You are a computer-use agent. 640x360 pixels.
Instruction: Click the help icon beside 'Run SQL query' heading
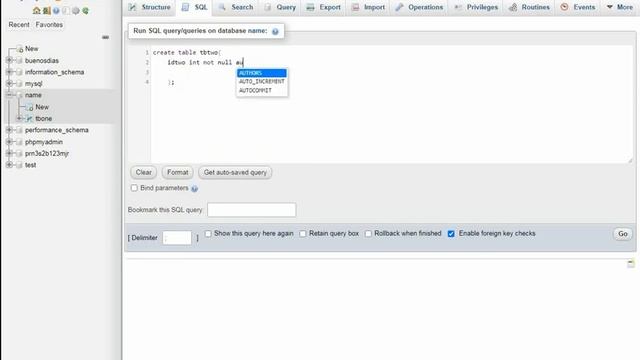275,31
